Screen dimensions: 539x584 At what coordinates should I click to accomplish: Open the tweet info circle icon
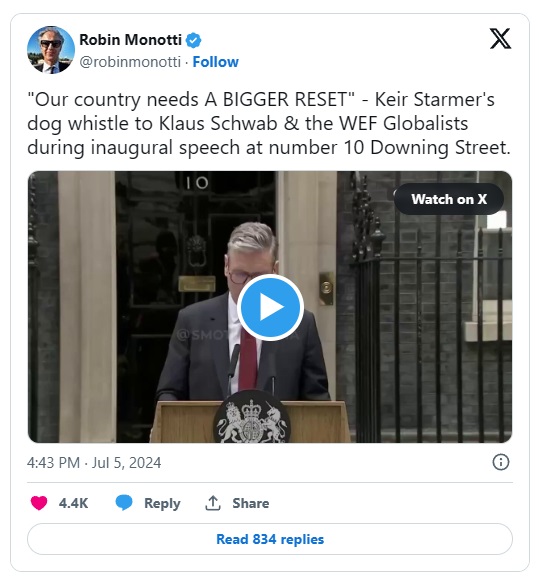click(501, 462)
